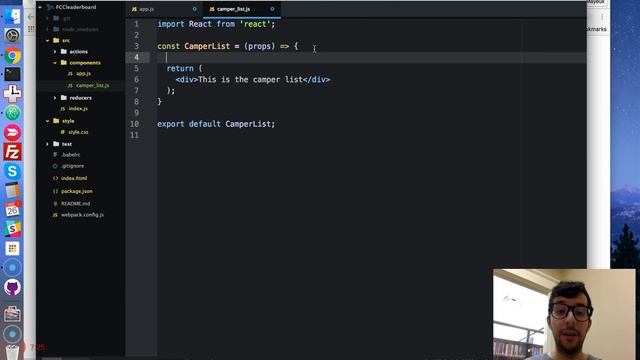
Task: Collapse the FCCleaderboard project root
Action: pos(40,7)
